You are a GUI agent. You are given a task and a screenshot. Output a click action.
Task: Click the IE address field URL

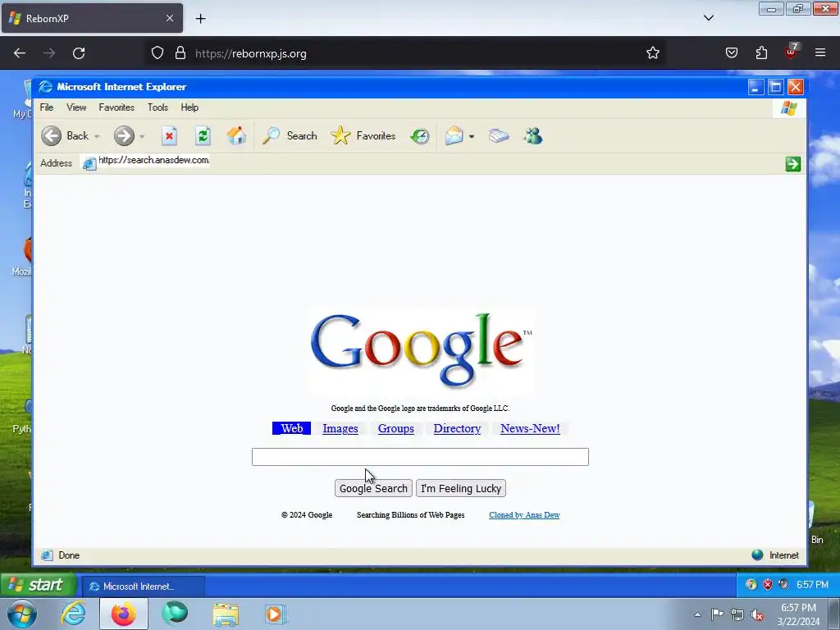click(x=153, y=160)
